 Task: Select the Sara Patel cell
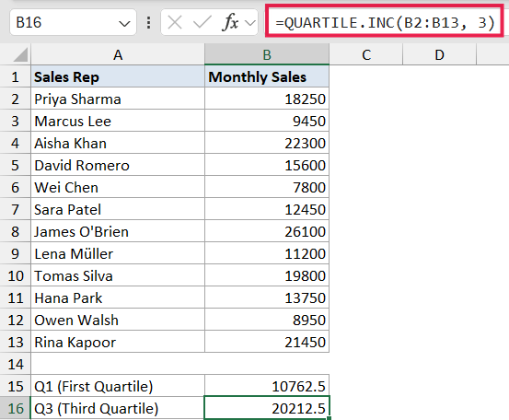[118, 209]
